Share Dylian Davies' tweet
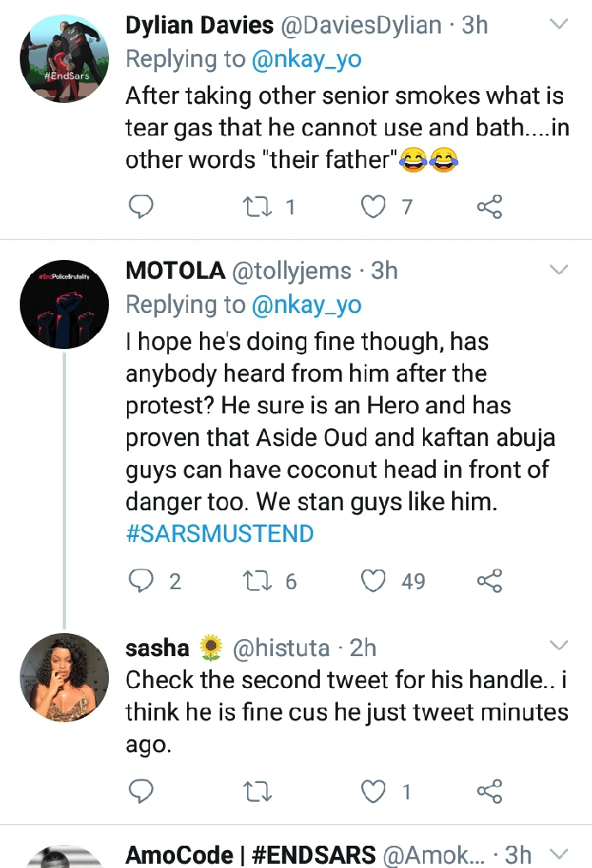The image size is (592, 868). tap(489, 207)
